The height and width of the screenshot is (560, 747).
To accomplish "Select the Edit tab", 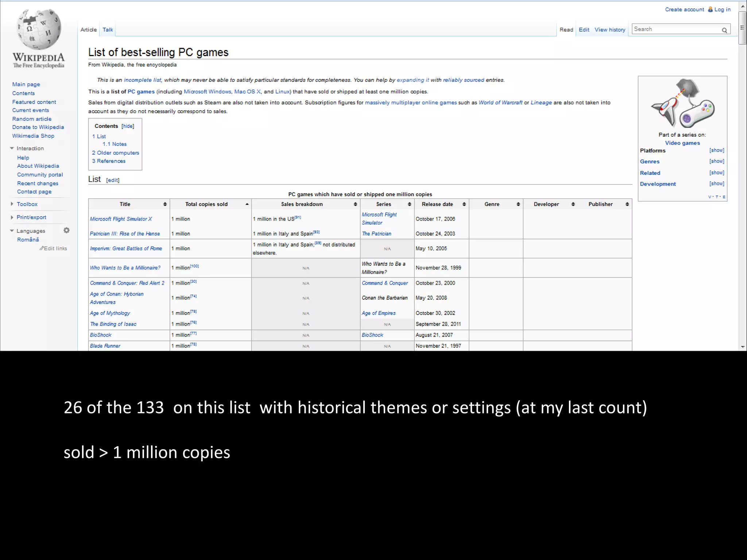I will click(x=584, y=30).
